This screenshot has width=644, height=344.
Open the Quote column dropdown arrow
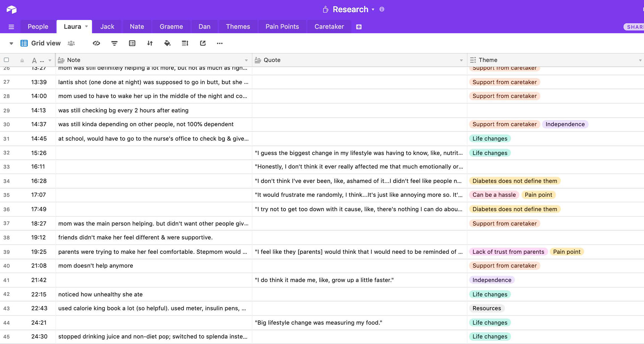coord(461,60)
